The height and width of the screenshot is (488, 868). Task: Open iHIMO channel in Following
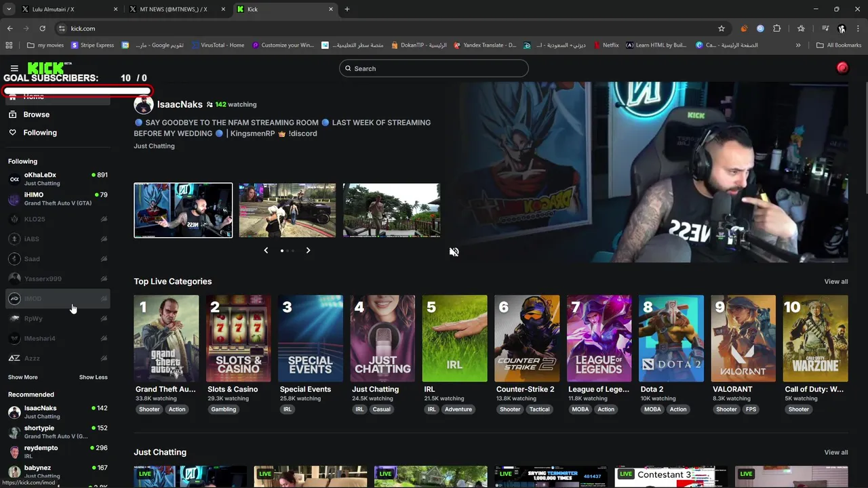point(58,199)
